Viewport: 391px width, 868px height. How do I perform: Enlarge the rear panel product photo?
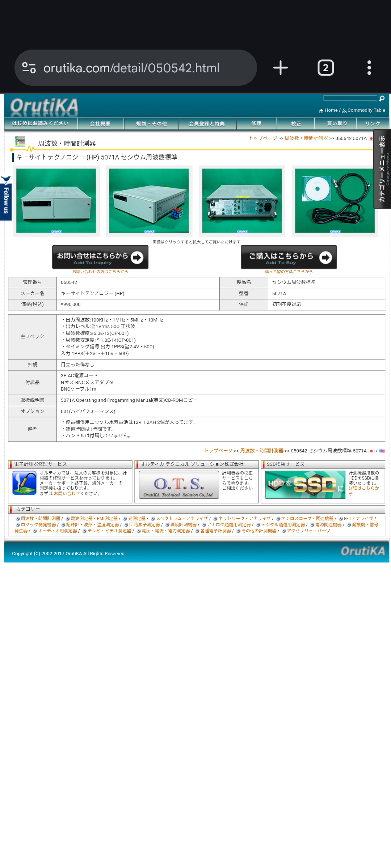point(242,201)
